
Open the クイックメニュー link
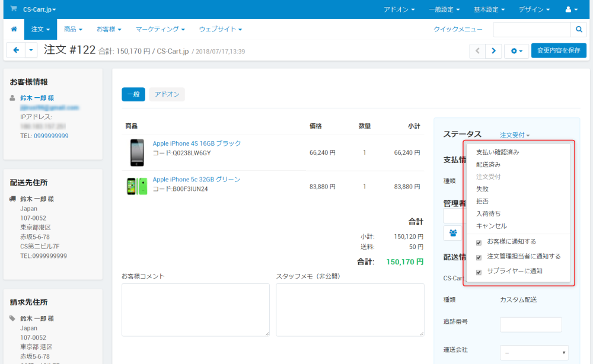(458, 29)
